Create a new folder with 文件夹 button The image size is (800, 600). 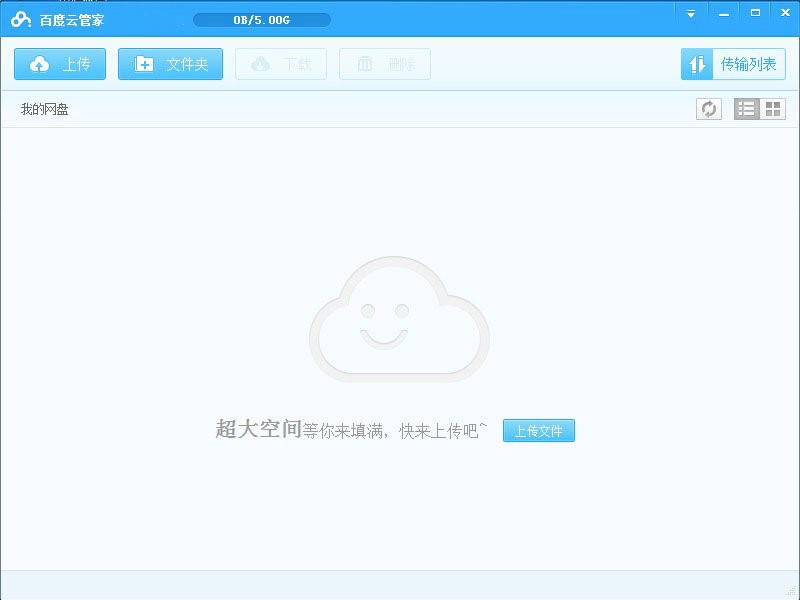170,64
